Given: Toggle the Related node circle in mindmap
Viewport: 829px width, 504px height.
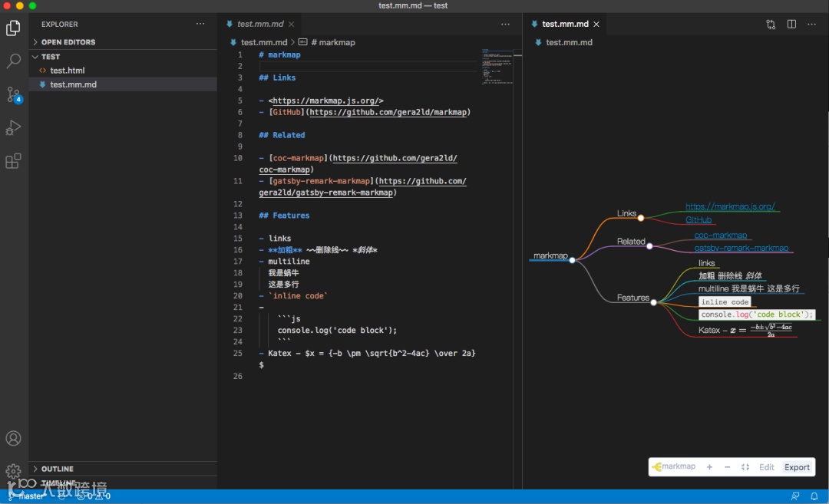Looking at the screenshot, I should 649,246.
